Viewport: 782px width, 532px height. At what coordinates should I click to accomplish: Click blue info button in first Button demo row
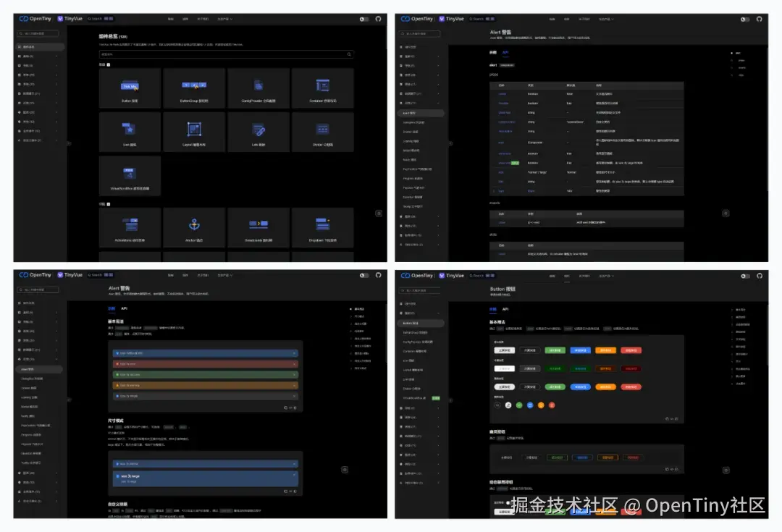pyautogui.click(x=580, y=350)
